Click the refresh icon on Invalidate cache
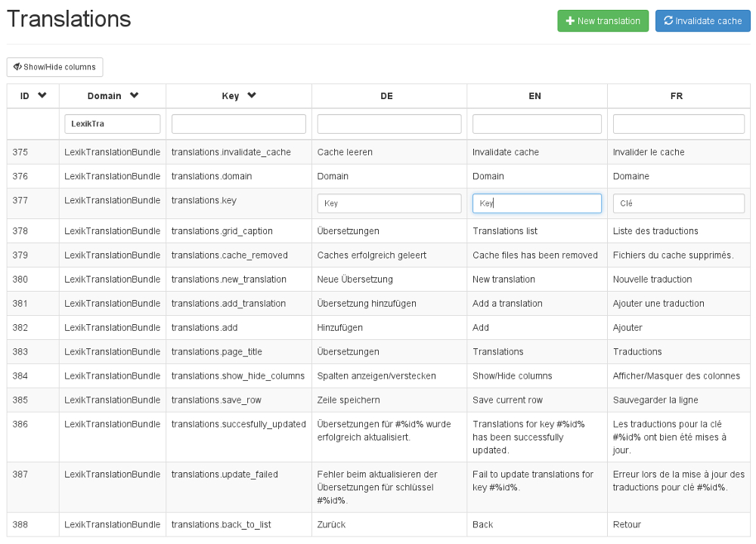This screenshot has height=544, width=756. pyautogui.click(x=668, y=21)
